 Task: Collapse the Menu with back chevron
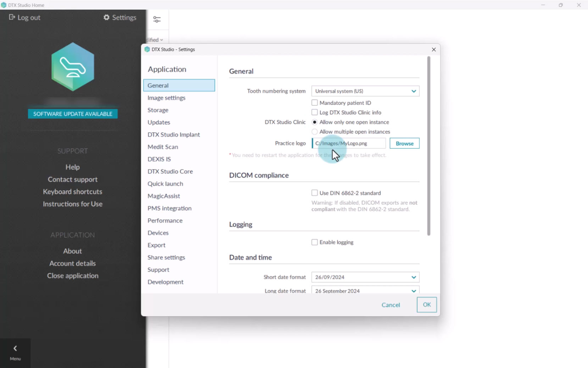tap(15, 348)
